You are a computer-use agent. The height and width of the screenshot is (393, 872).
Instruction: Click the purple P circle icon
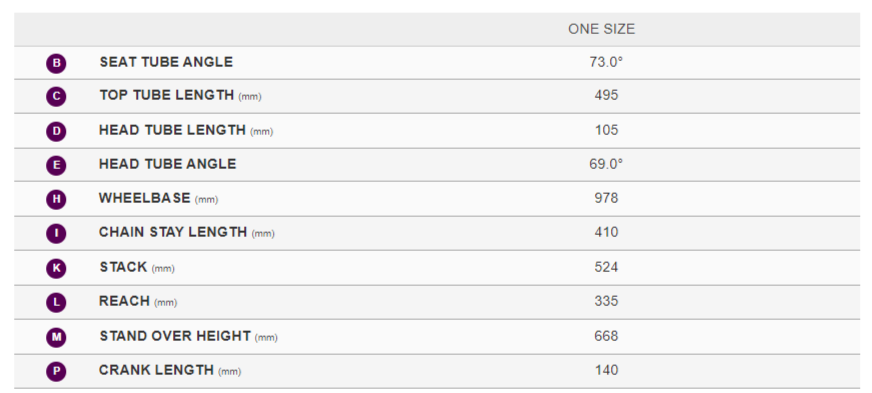[x=56, y=372]
